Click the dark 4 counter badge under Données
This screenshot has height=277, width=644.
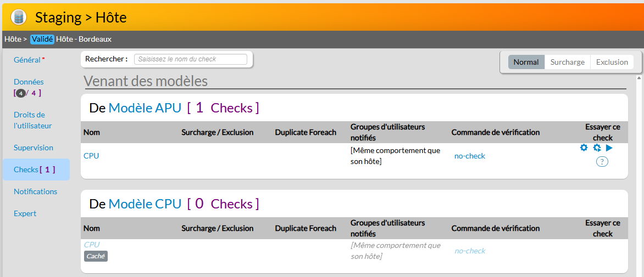point(20,93)
